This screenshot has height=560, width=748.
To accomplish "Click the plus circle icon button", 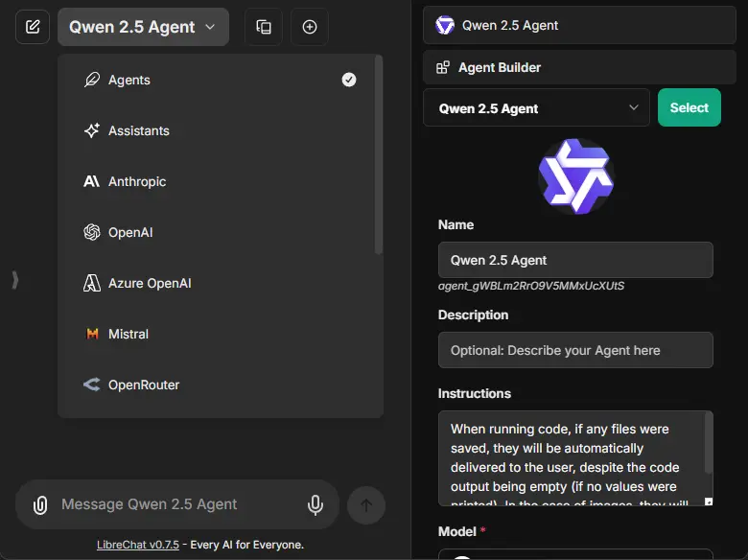I will (309, 27).
